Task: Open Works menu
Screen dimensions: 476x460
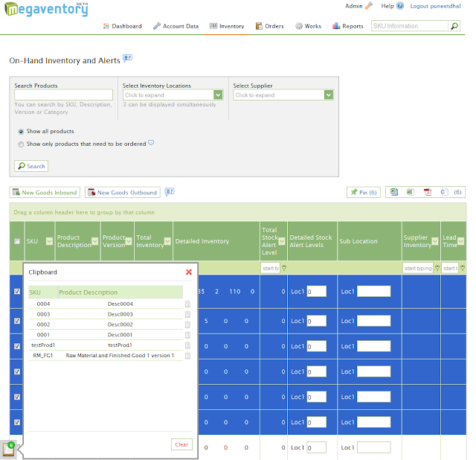Action: click(308, 26)
